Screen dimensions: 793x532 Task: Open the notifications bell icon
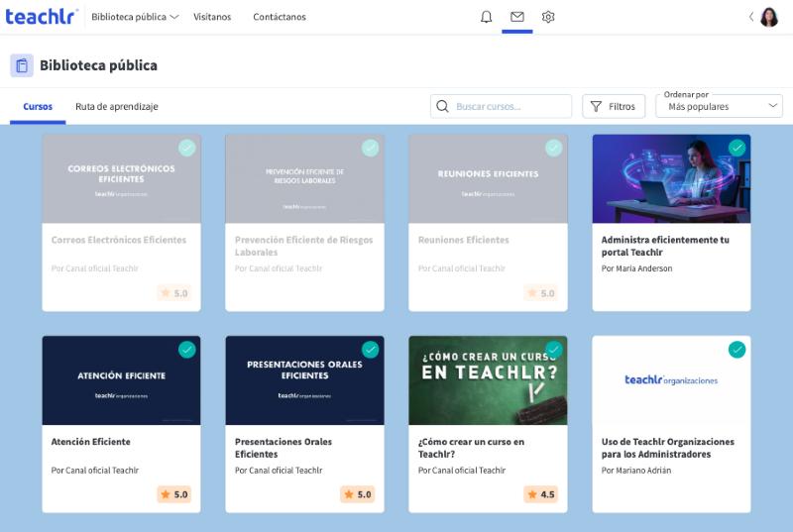click(486, 17)
